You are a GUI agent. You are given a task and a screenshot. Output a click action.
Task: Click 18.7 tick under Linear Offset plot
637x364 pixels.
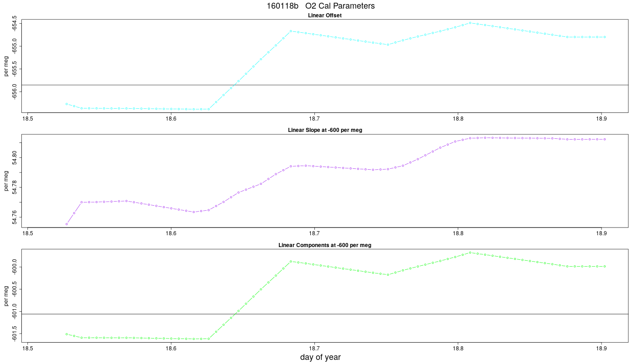[x=314, y=119]
